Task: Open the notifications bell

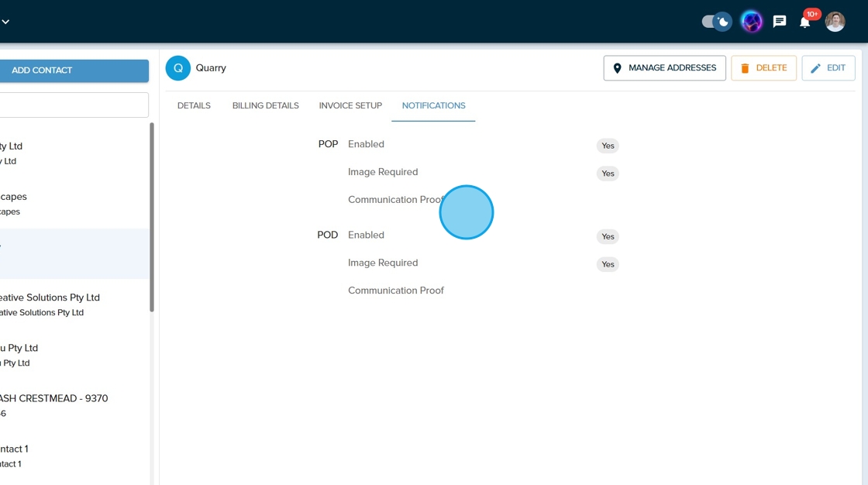Action: click(805, 22)
